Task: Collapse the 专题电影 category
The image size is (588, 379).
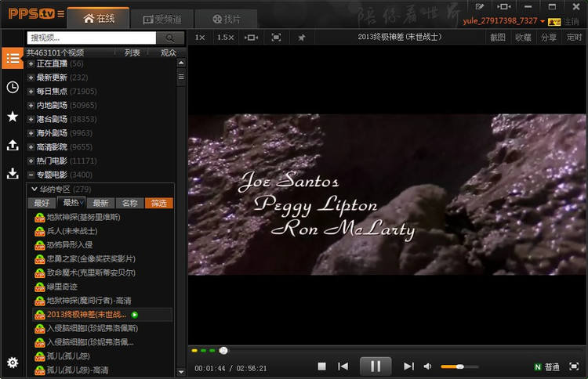Action: click(x=31, y=175)
